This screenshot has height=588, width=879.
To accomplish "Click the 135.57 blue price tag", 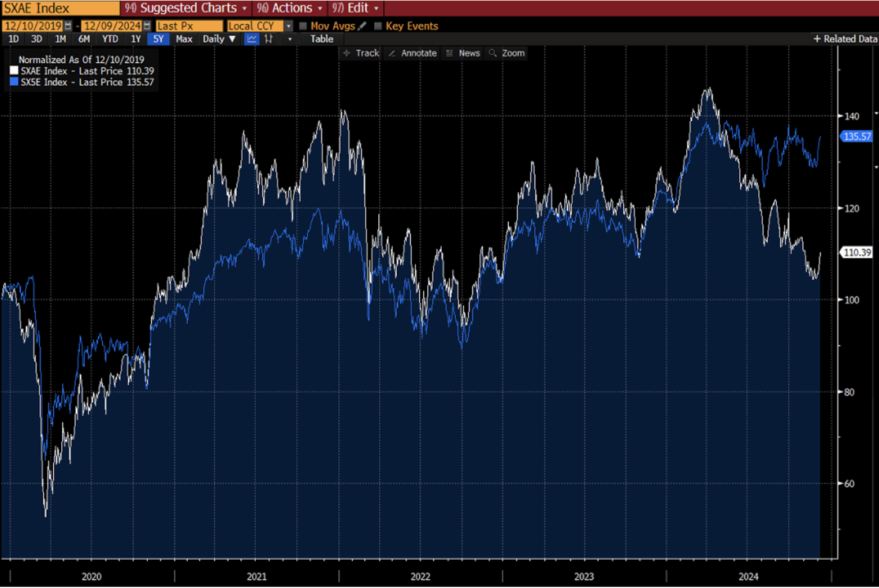I will (856, 136).
